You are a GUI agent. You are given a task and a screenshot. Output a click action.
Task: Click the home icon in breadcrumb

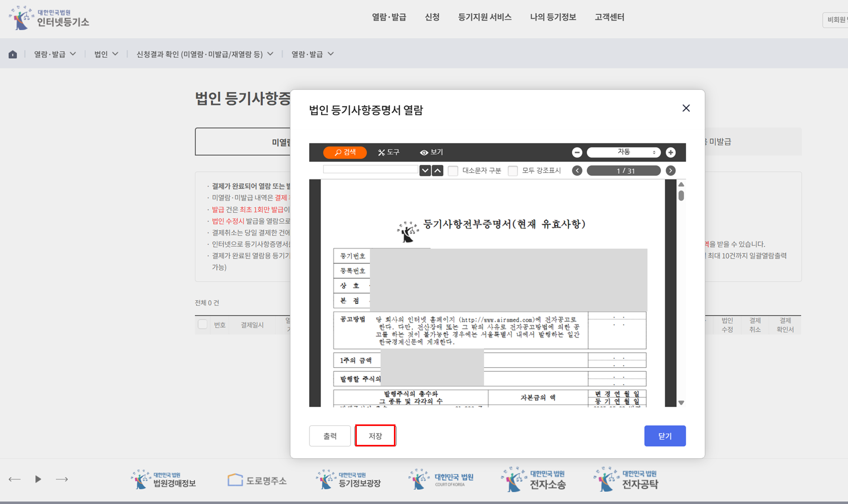[13, 54]
